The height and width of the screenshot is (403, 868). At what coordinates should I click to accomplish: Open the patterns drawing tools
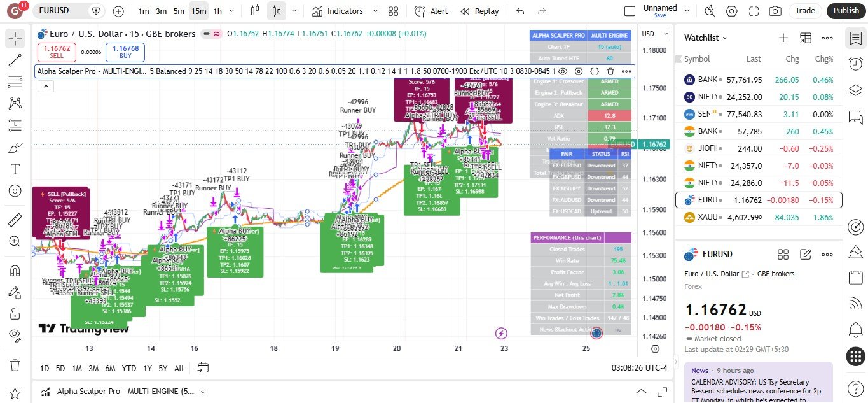tap(15, 103)
